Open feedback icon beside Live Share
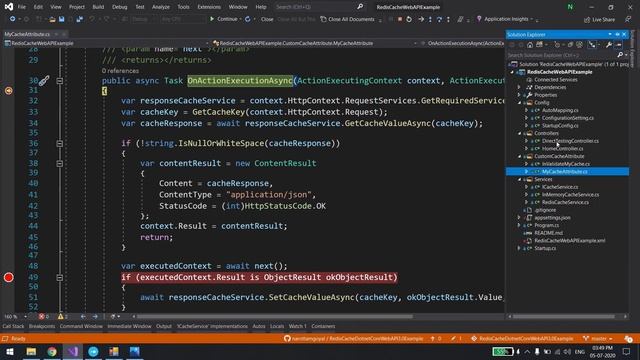The image size is (640, 360). pos(628,19)
